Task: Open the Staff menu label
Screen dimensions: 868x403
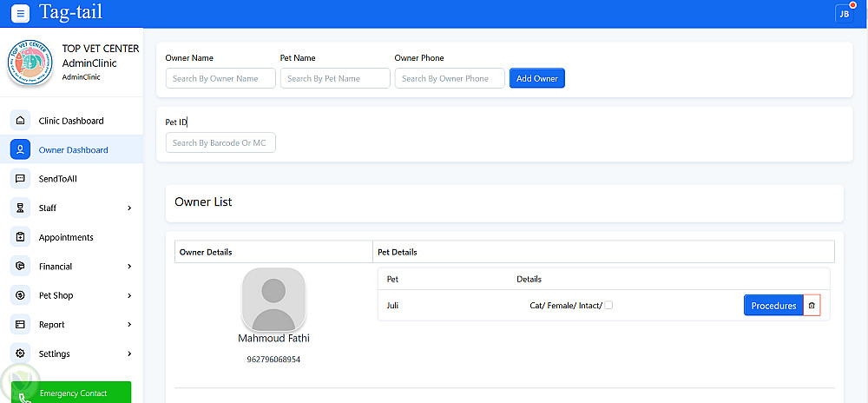Action: 48,208
